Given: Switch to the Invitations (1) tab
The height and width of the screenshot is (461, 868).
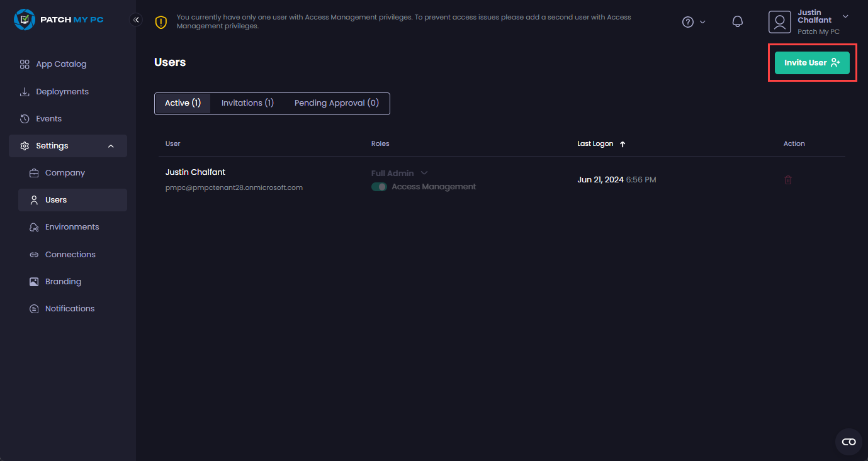Looking at the screenshot, I should click(247, 103).
